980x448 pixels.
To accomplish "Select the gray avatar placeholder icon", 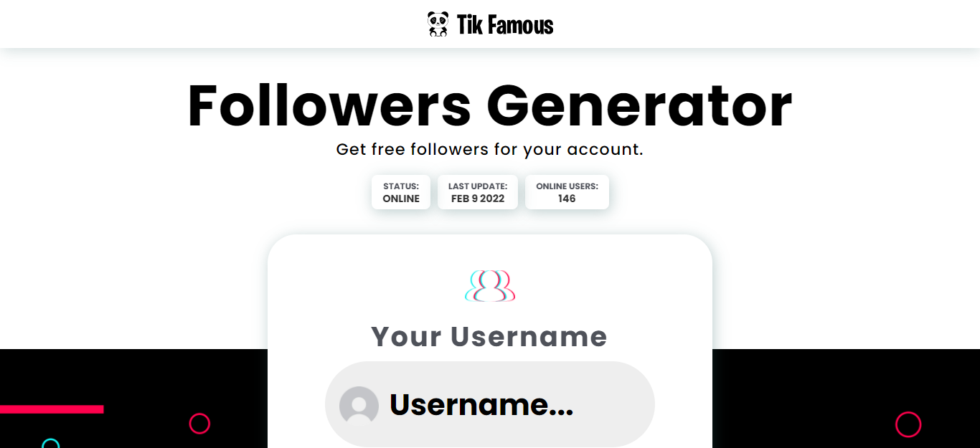I will [359, 406].
